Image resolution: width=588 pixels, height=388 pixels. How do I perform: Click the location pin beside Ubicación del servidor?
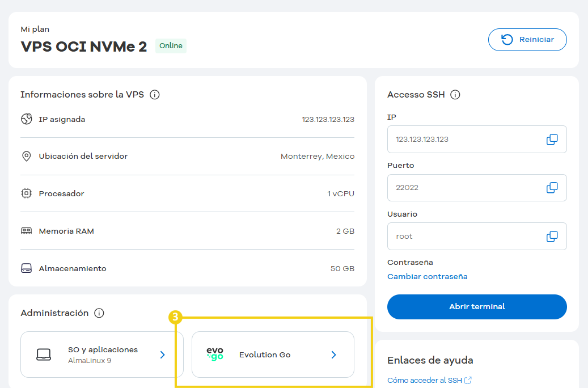coord(26,157)
